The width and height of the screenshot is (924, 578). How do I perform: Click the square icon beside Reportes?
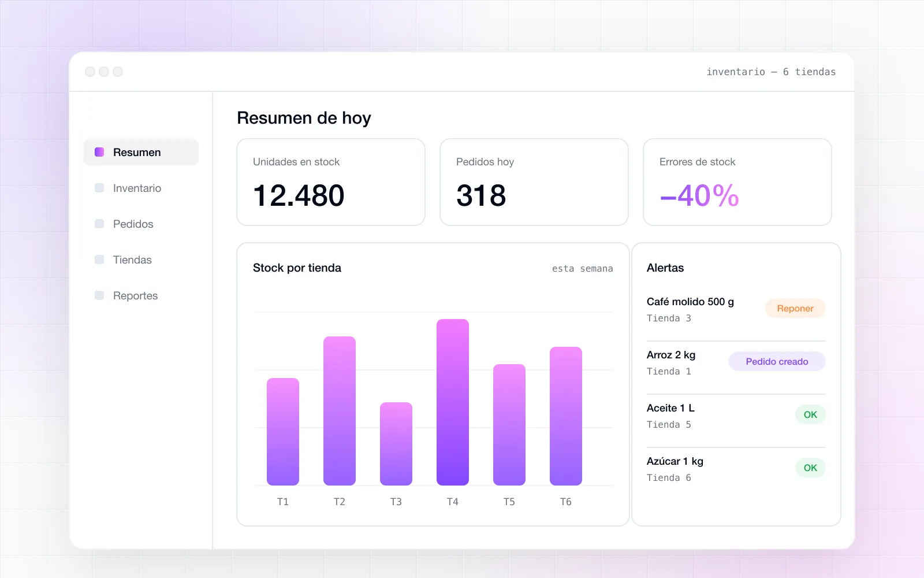99,295
